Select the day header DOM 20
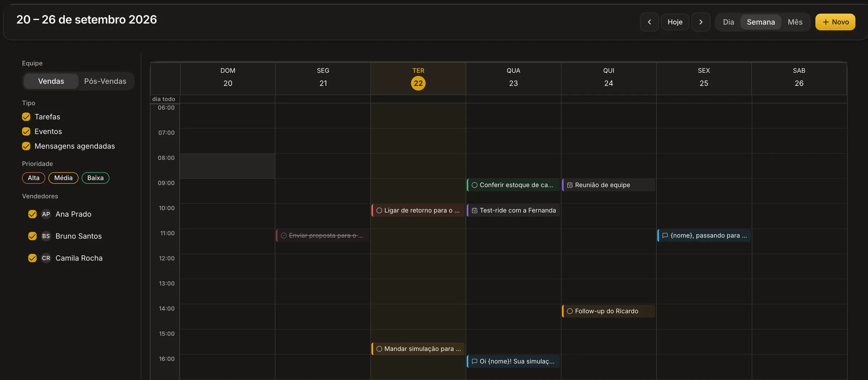868x380 pixels. click(228, 78)
